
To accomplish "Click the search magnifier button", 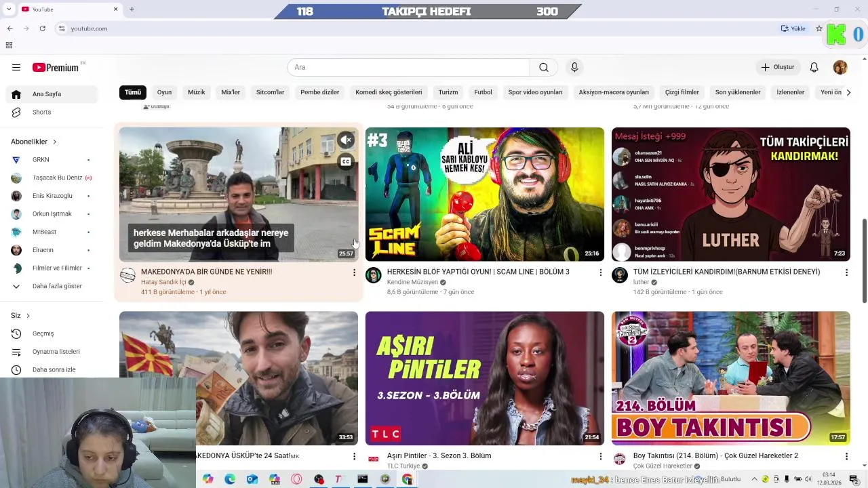I will 544,67.
